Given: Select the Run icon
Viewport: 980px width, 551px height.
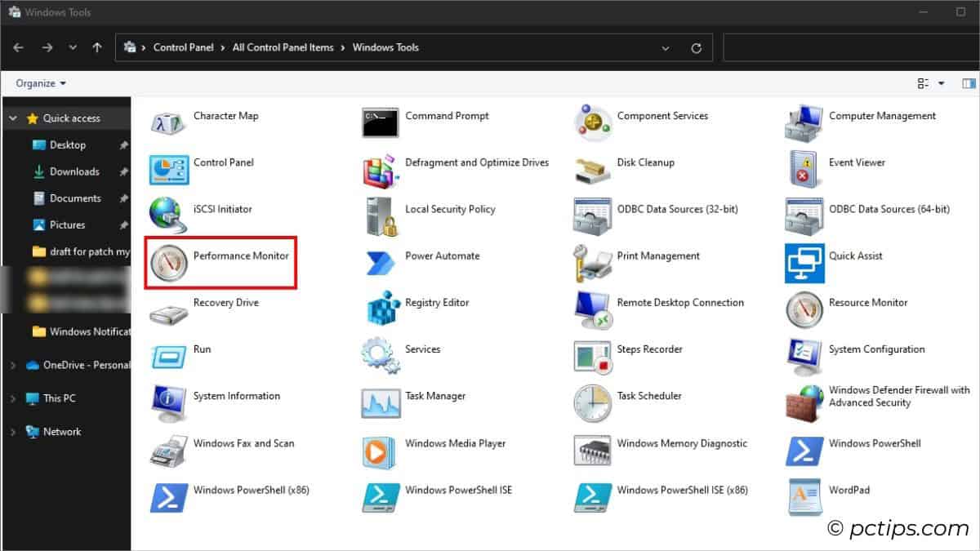Looking at the screenshot, I should (x=169, y=357).
